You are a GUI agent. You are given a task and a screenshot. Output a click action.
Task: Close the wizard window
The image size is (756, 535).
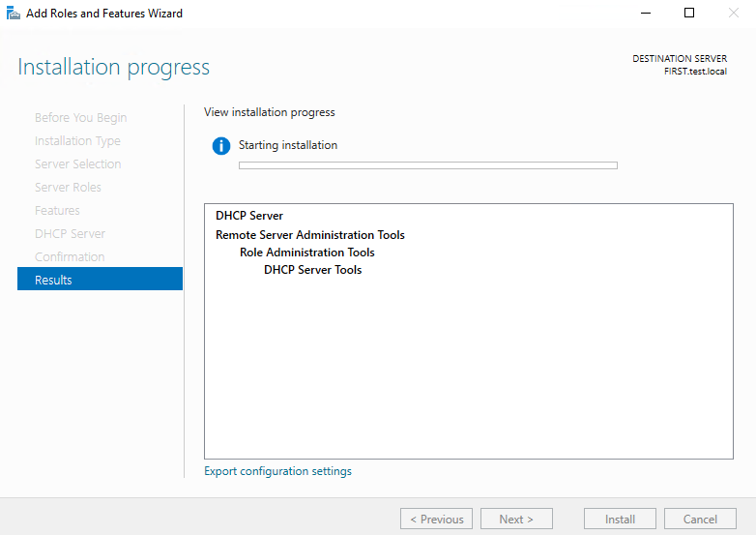[x=734, y=13]
